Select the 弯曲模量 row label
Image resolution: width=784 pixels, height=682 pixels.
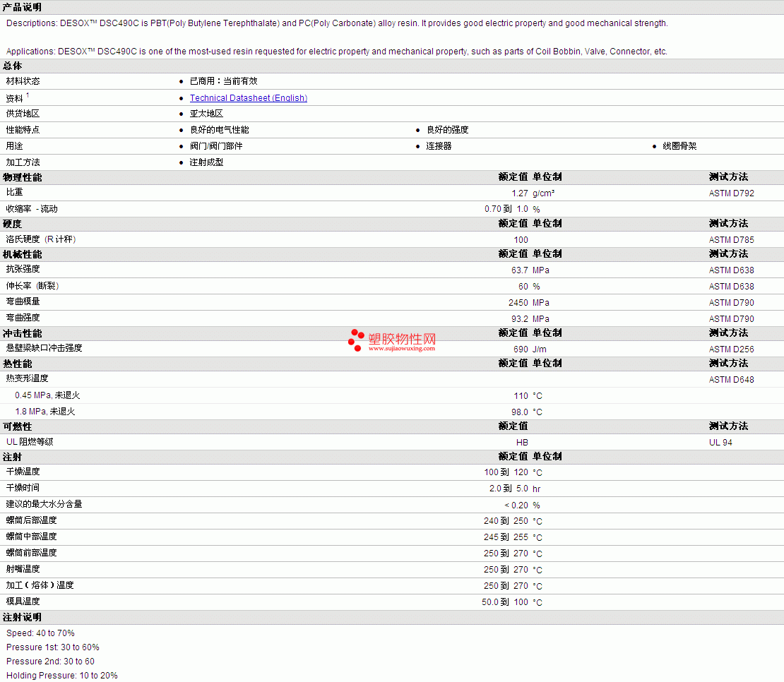coord(23,301)
